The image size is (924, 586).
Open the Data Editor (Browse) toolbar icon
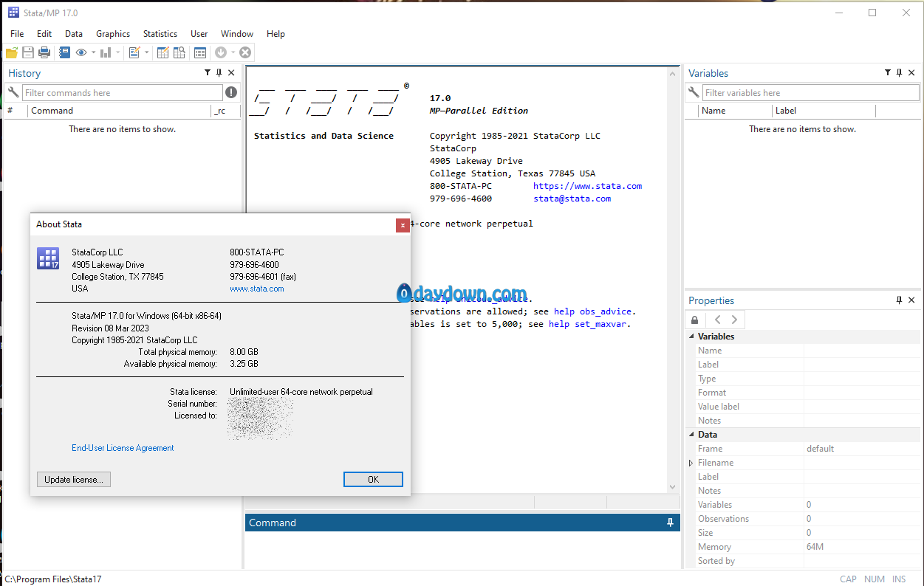click(179, 52)
